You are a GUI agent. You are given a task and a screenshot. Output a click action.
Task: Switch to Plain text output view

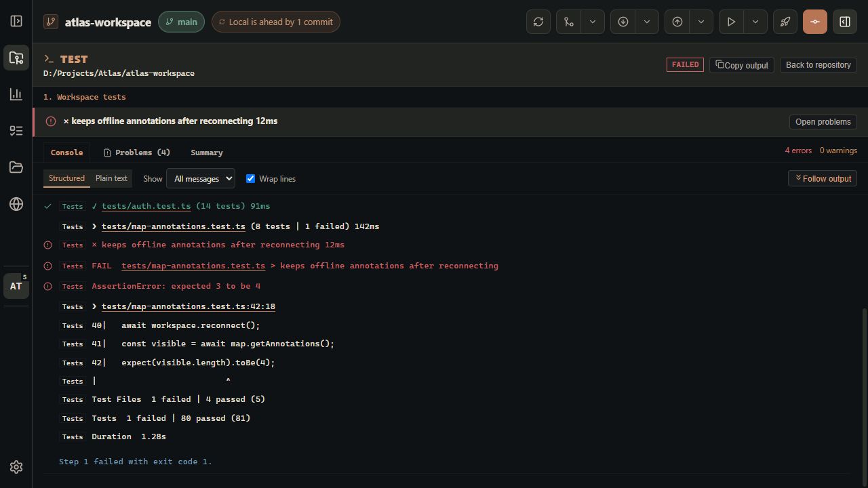(x=111, y=178)
